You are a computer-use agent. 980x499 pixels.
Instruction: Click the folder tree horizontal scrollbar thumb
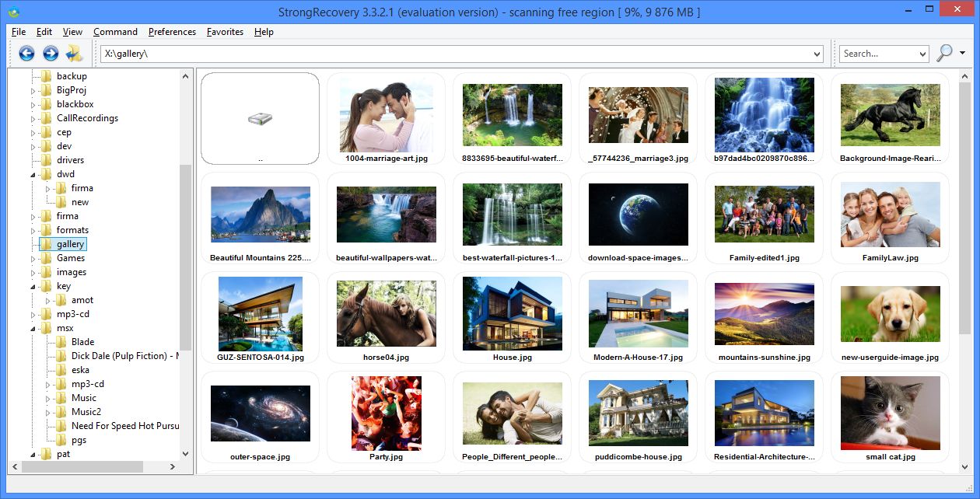tap(82, 467)
